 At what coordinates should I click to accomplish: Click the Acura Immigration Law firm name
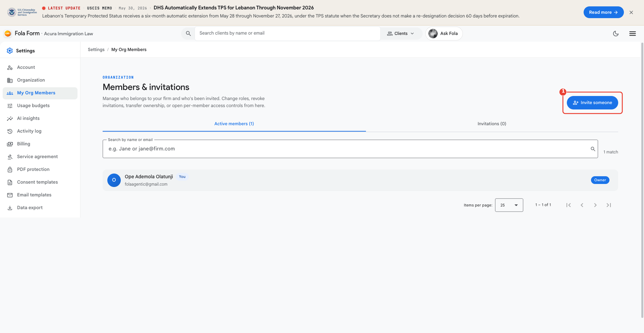tap(68, 34)
